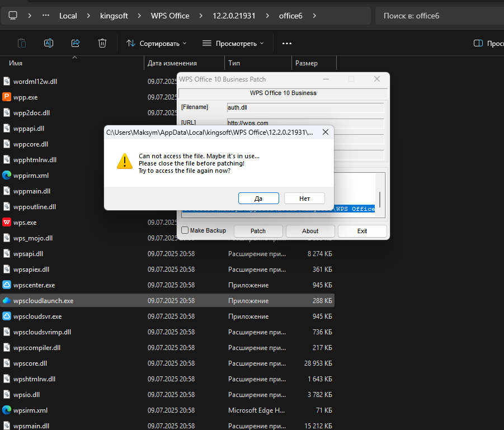Select wppcore.dll file icon
Screen dimensions: 504x430
(x=6, y=144)
